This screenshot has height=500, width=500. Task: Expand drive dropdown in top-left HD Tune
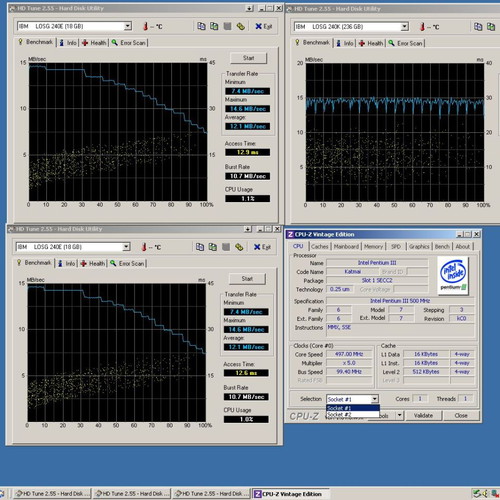point(127,26)
